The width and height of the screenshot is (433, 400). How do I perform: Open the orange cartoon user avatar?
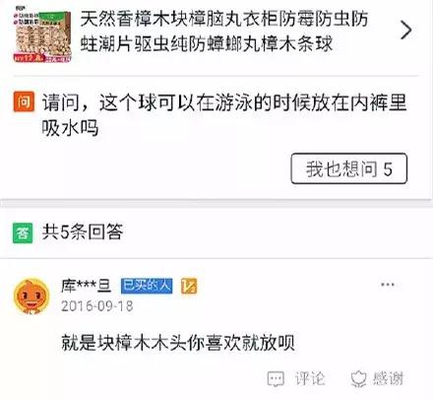31,296
